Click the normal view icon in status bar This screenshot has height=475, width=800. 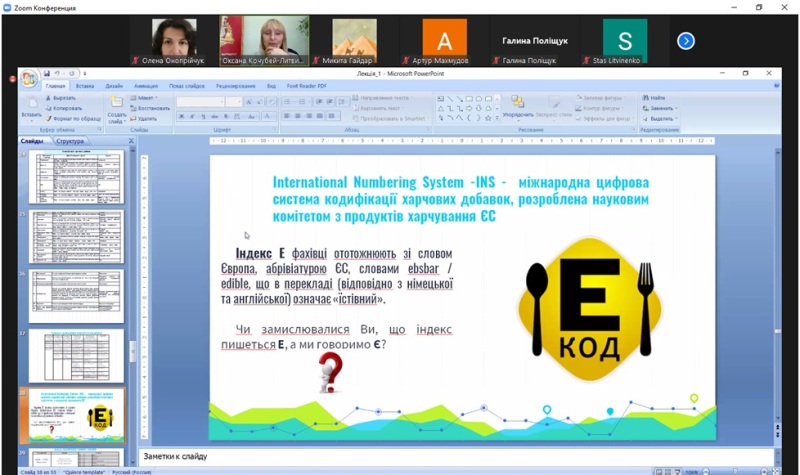click(x=659, y=471)
